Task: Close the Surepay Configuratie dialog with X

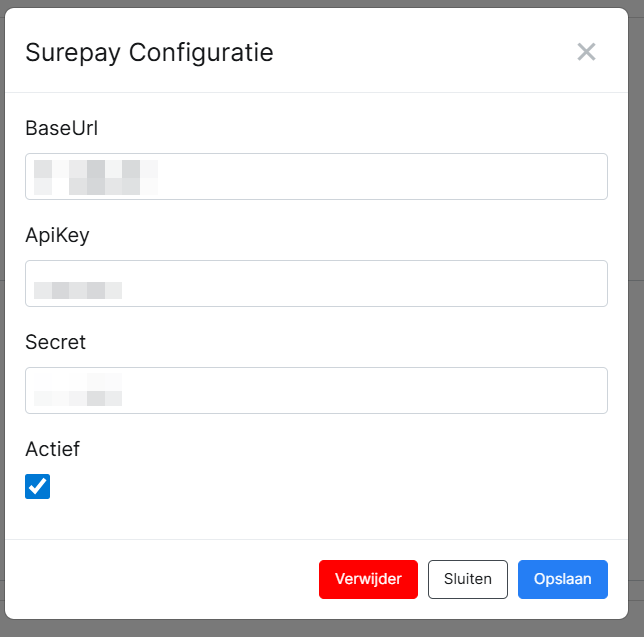Action: [586, 52]
